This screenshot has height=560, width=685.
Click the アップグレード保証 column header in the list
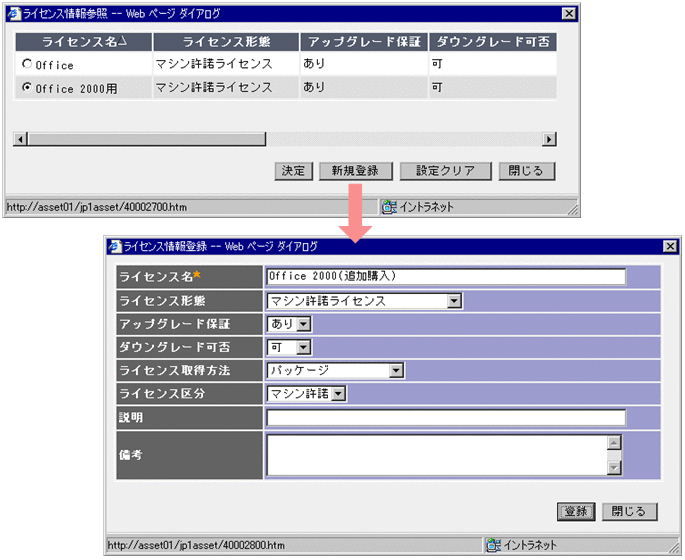tap(364, 42)
